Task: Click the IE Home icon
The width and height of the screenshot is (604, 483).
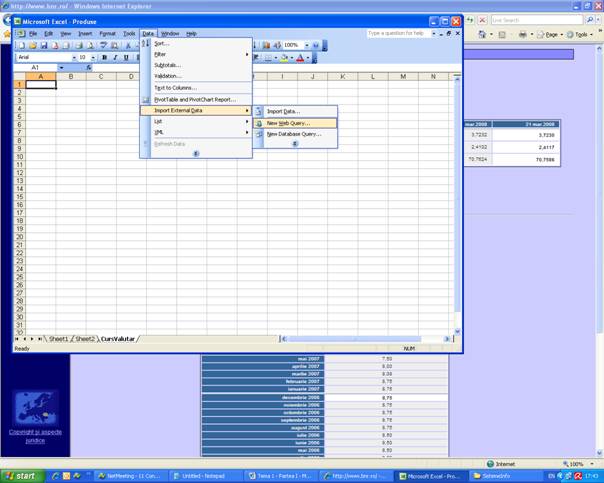Action: pyautogui.click(x=482, y=35)
